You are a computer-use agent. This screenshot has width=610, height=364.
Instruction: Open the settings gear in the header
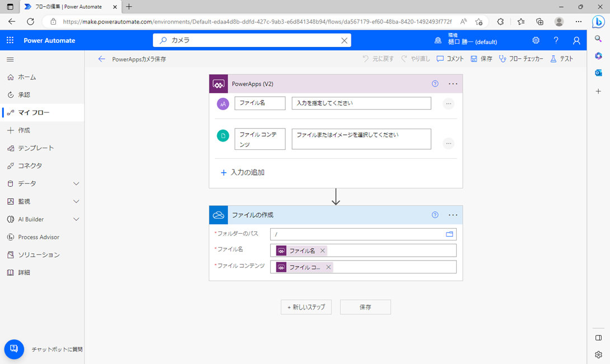pos(536,40)
